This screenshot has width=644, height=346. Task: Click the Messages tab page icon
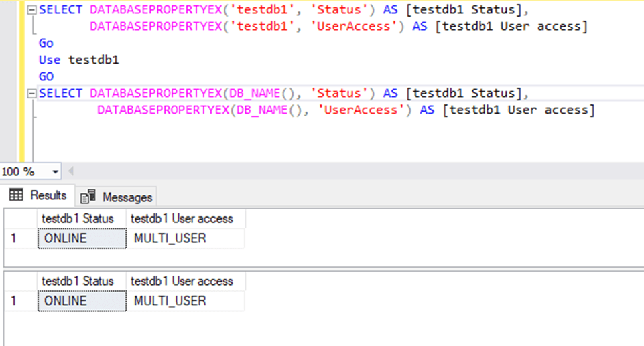pos(87,197)
